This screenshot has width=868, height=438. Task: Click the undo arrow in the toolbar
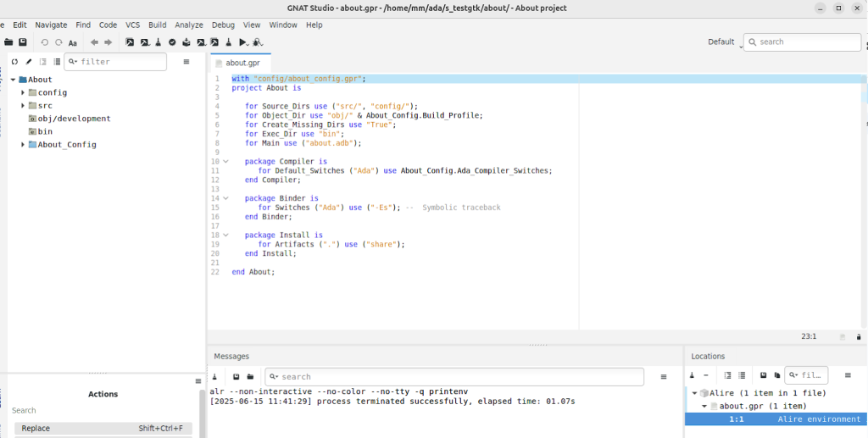44,42
